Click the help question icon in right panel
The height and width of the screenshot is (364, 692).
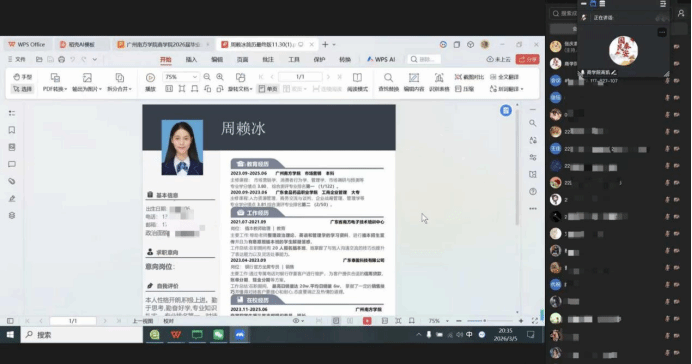(x=533, y=191)
